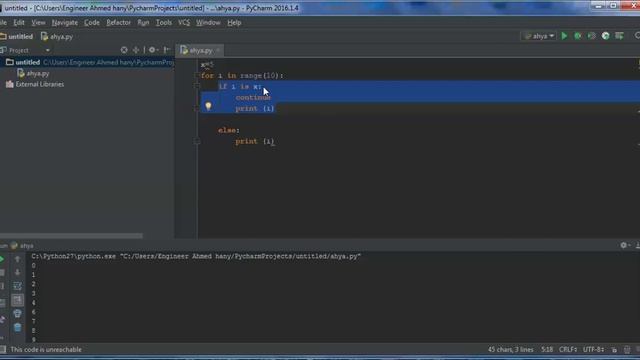Click down-arrow icon in Run panel
Screen dimensions: 640x360
[17, 272]
